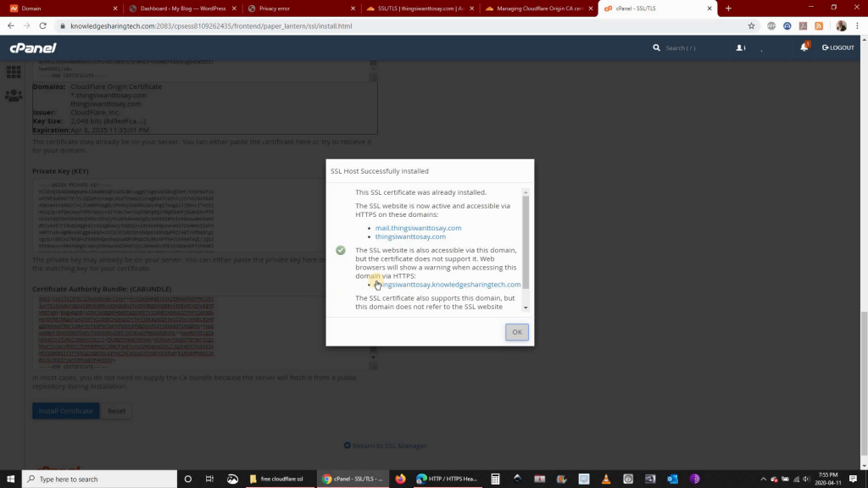
Task: Click the dialog scrollbar down arrow
Action: tap(526, 308)
